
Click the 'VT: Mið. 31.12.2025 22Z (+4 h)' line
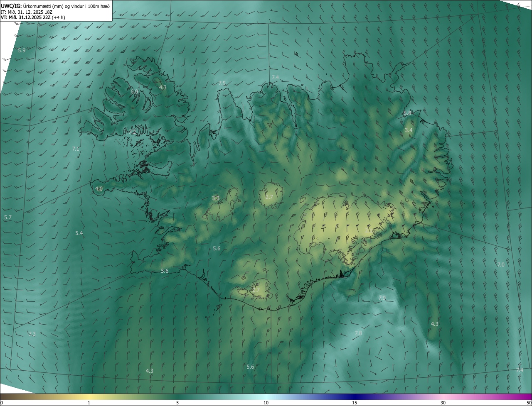pyautogui.click(x=33, y=17)
